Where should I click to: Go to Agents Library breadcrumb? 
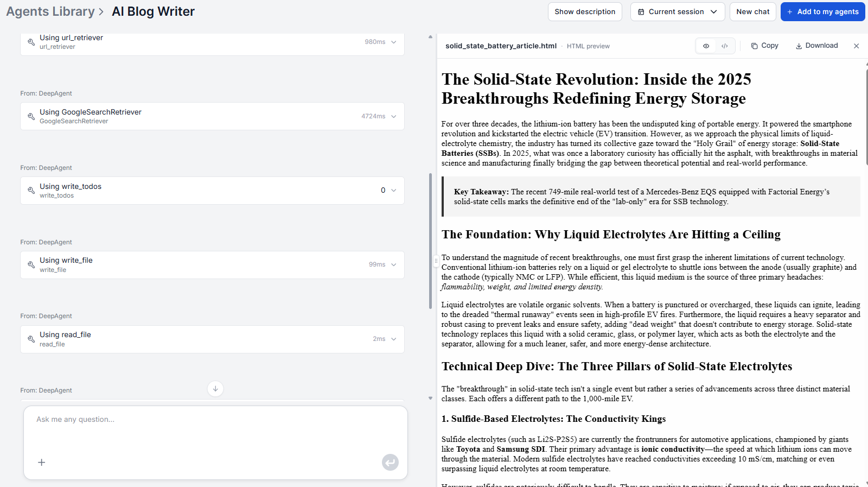(50, 11)
